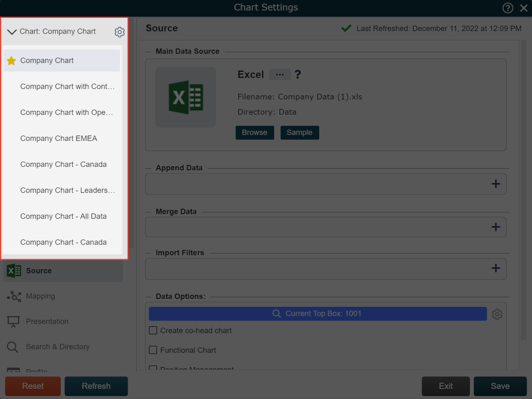Enable Create co-head chart checkbox

pyautogui.click(x=153, y=330)
